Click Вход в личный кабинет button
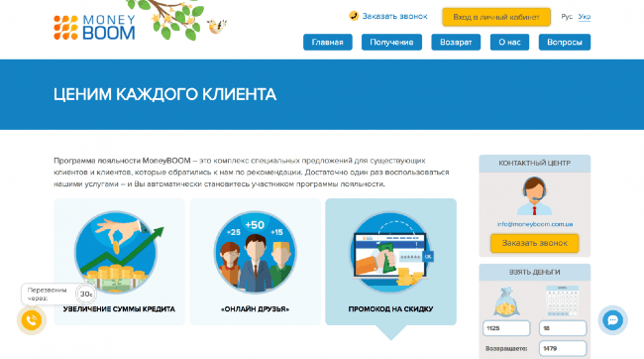The height and width of the screenshot is (359, 644). tap(496, 17)
